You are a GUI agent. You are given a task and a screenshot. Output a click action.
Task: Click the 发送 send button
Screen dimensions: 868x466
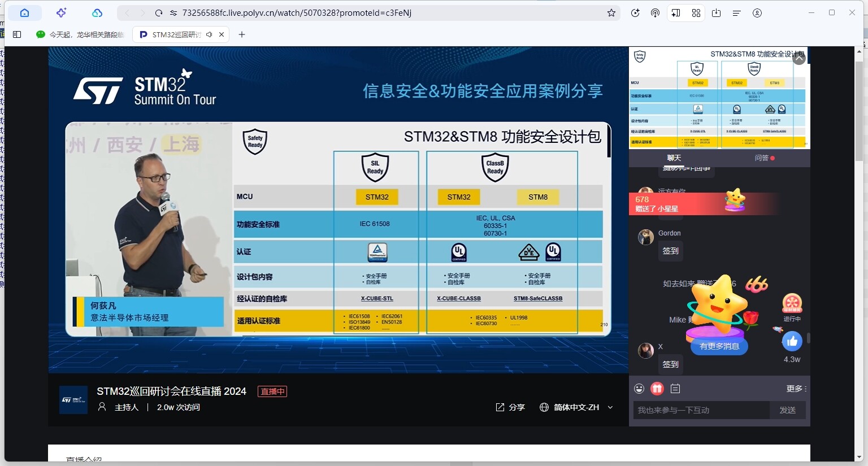point(787,410)
